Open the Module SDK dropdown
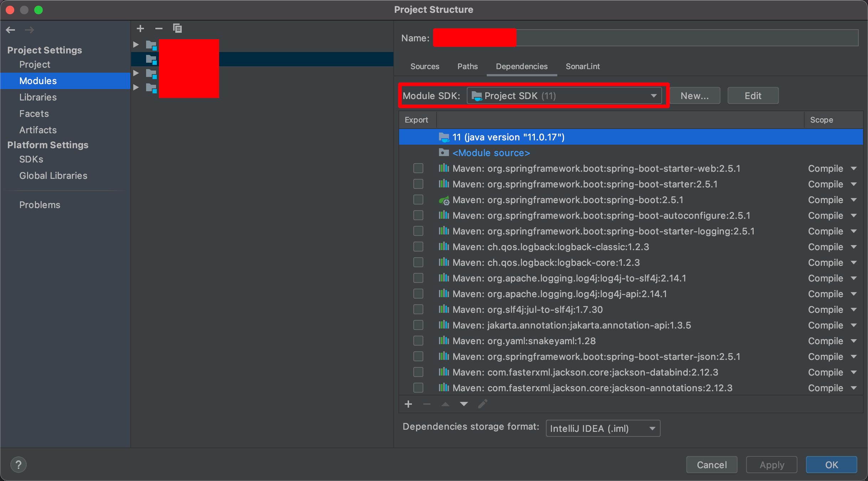Viewport: 868px width, 481px height. [564, 95]
